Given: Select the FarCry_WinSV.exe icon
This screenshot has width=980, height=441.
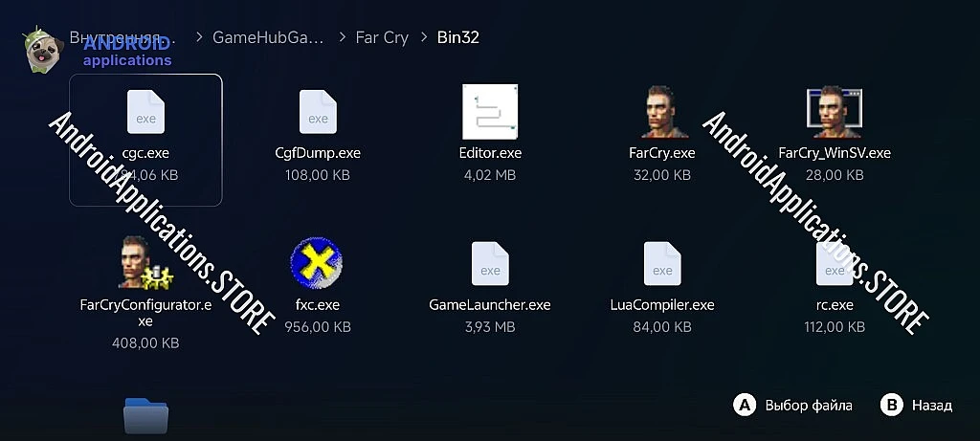Looking at the screenshot, I should tap(835, 111).
